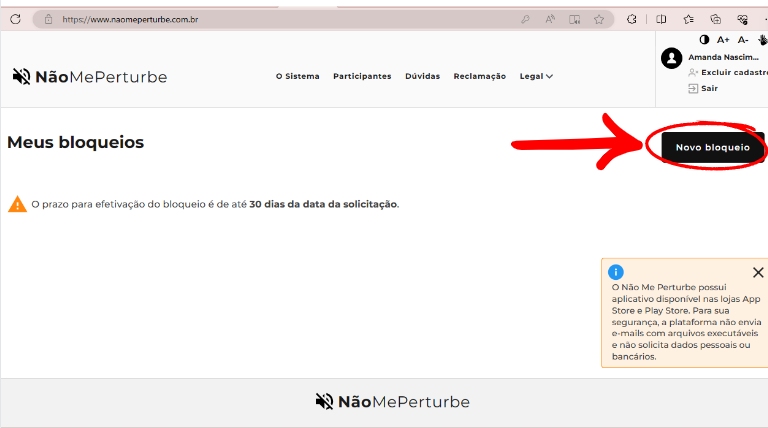Open saved passwords key icon in address bar
This screenshot has width=768, height=428.
tap(525, 20)
